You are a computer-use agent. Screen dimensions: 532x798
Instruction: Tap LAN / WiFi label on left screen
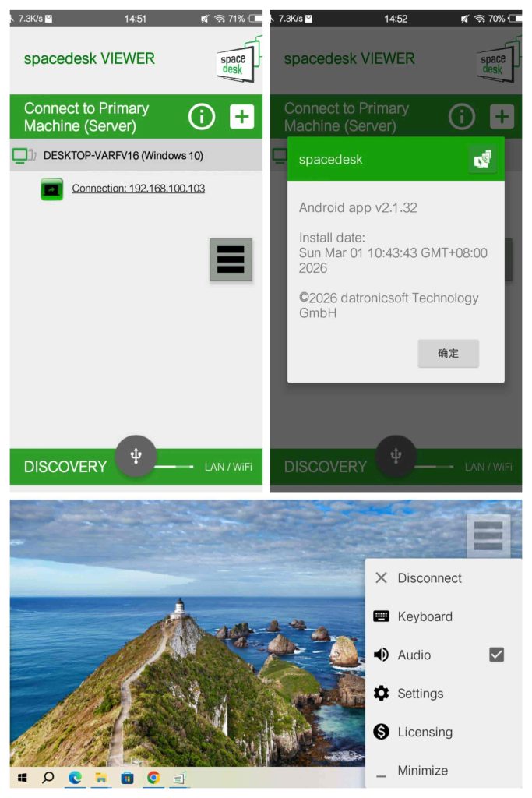point(228,467)
